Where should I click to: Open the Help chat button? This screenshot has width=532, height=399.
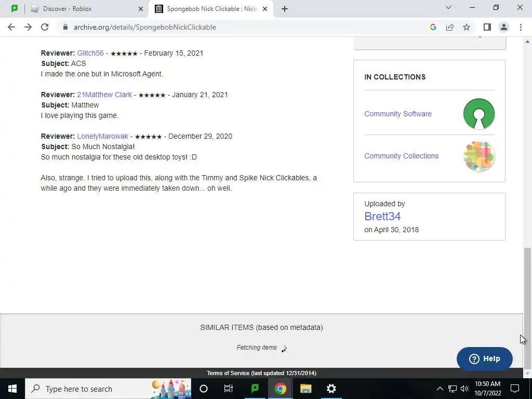(485, 358)
